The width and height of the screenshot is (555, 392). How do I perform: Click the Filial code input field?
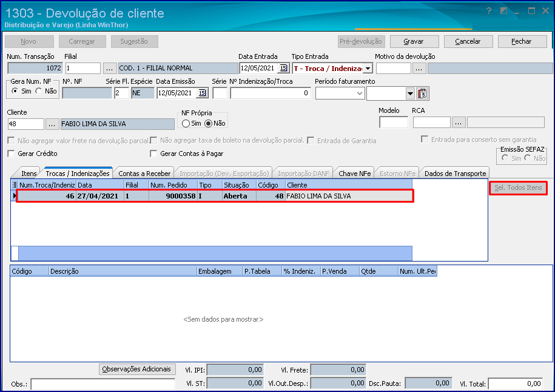(83, 68)
